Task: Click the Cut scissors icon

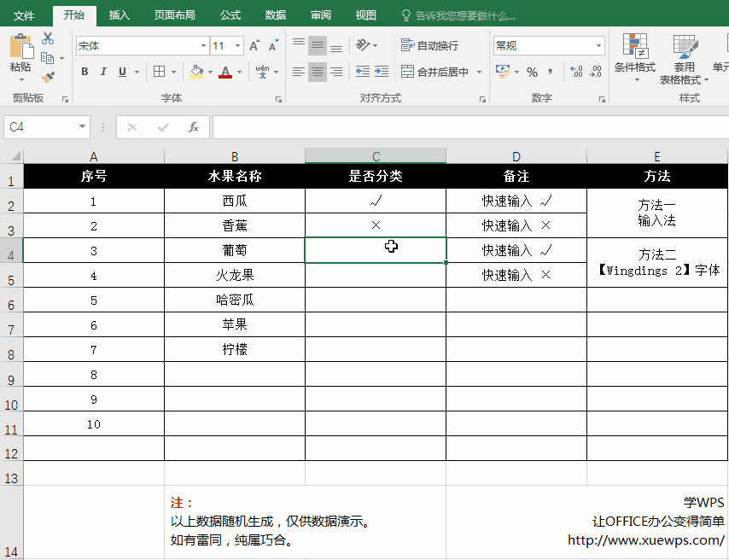Action: click(x=48, y=38)
